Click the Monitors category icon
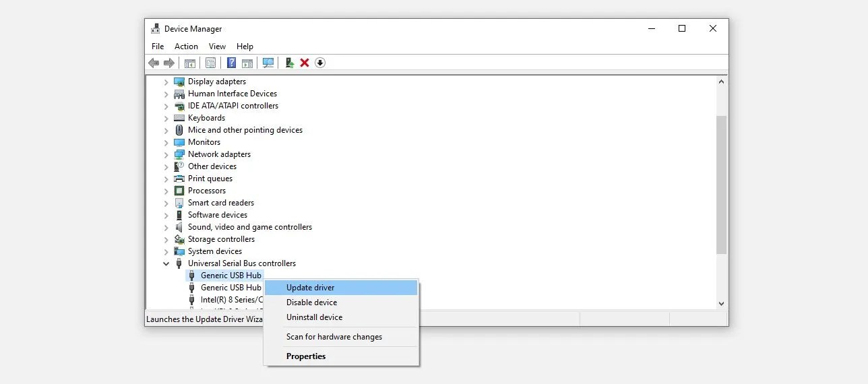Screen dimensions: 868x384 point(179,142)
